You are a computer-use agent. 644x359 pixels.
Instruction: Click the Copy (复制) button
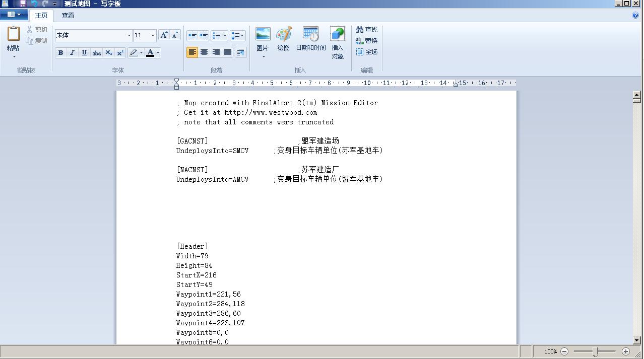pyautogui.click(x=37, y=41)
